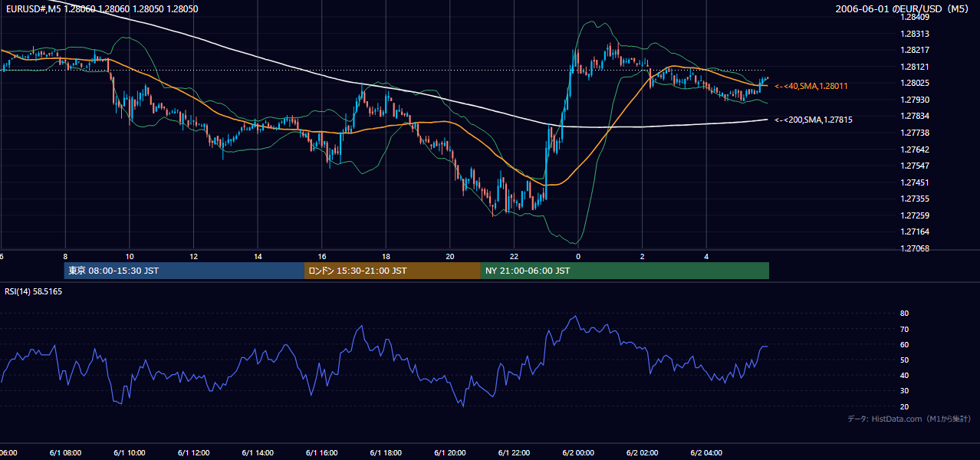The image size is (980, 460).
Task: Click the 1.28313 price axis label
Action: tap(915, 34)
